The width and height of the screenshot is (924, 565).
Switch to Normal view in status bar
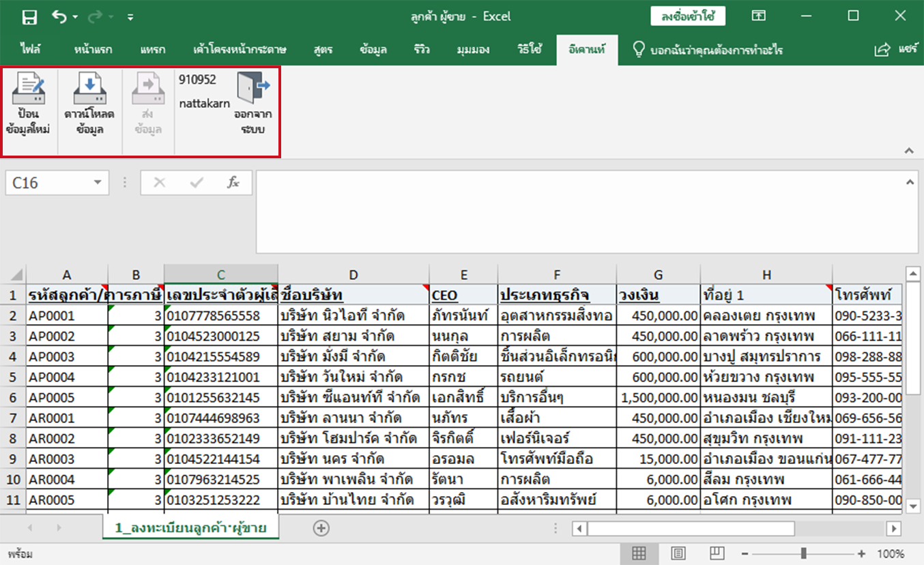click(639, 553)
